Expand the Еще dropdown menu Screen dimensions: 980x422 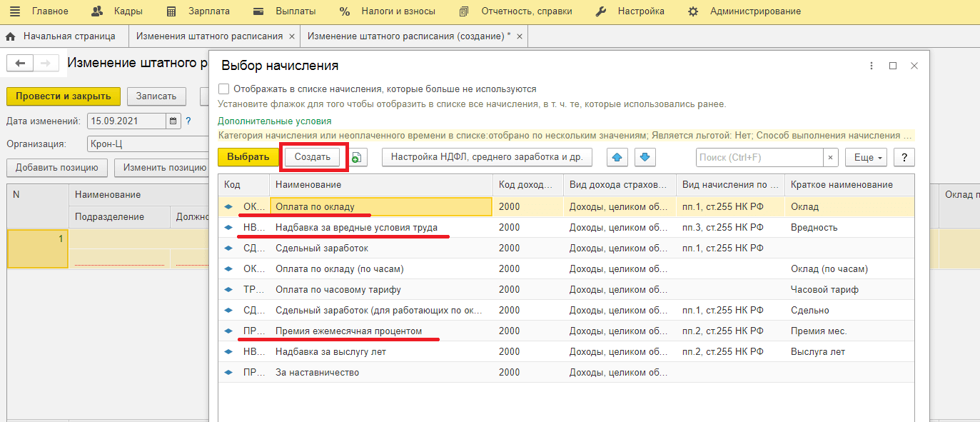(x=866, y=158)
